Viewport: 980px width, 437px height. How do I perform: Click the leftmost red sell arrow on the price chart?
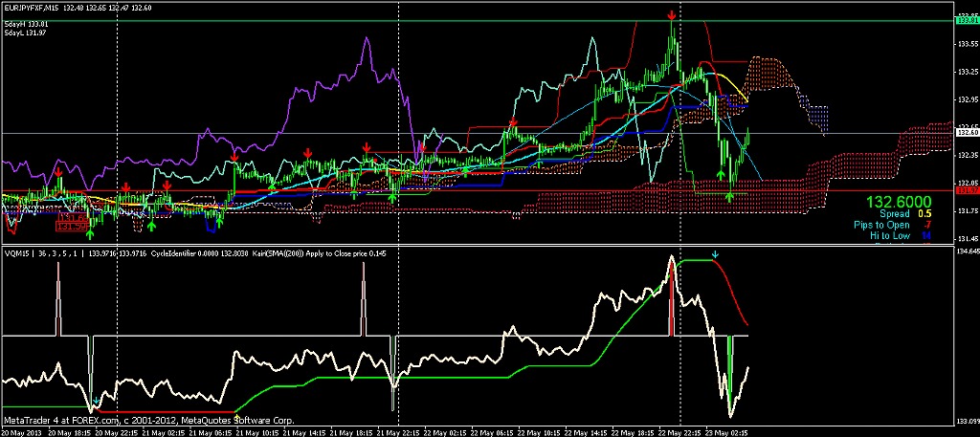(58, 172)
